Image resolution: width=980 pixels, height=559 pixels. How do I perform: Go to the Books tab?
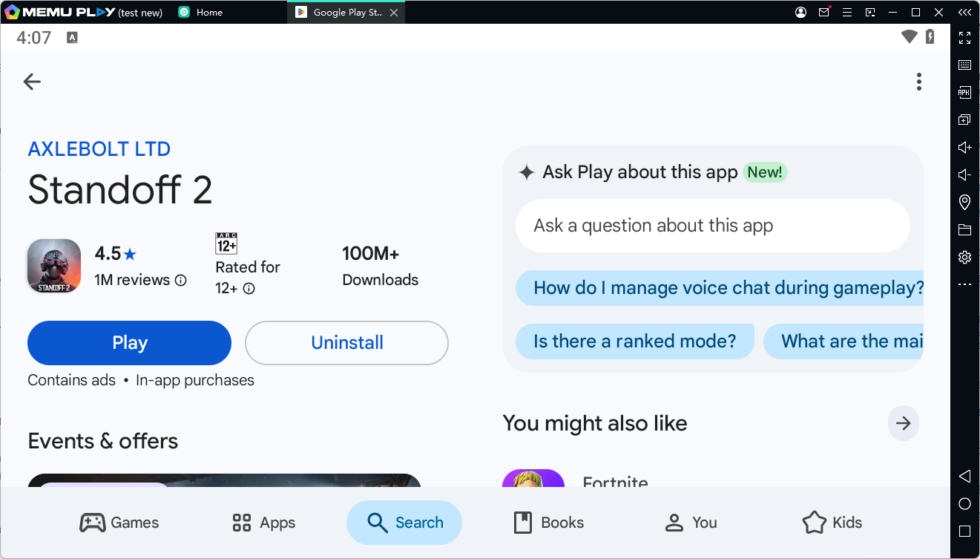click(549, 523)
